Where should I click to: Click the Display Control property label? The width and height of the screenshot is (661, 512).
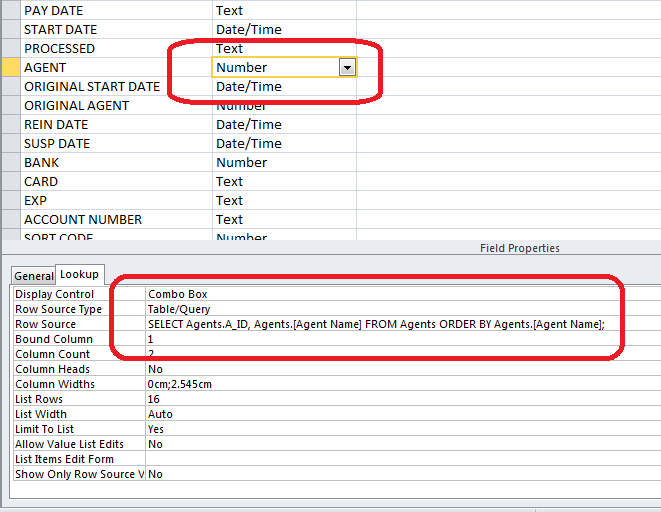(x=54, y=294)
